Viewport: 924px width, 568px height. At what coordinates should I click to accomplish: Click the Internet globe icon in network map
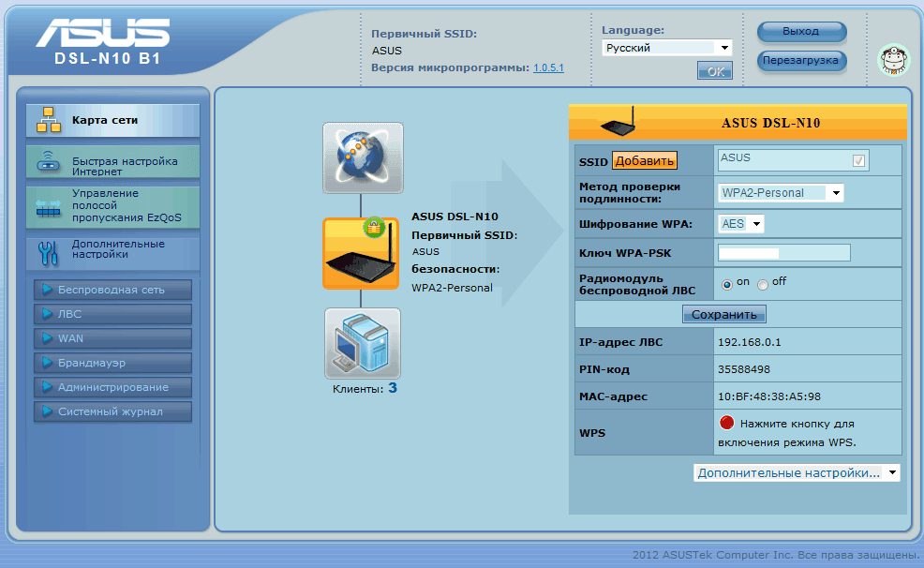pyautogui.click(x=362, y=157)
